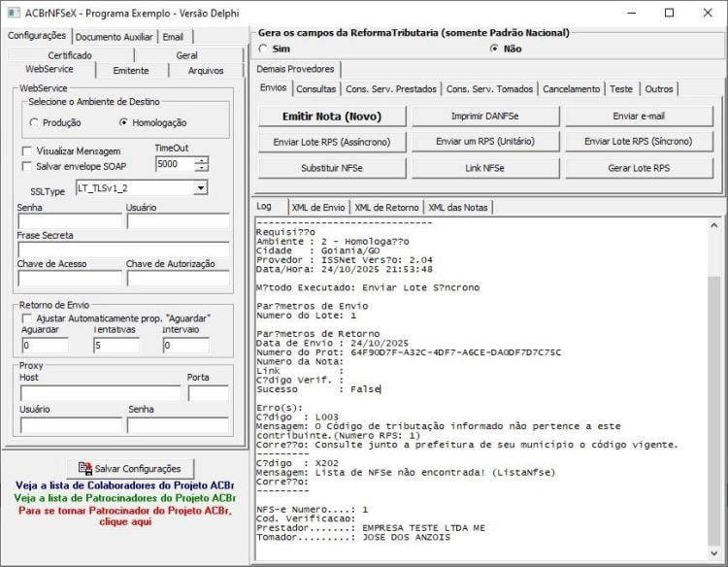
Task: Select the Demais Provedores tab
Action: [295, 69]
